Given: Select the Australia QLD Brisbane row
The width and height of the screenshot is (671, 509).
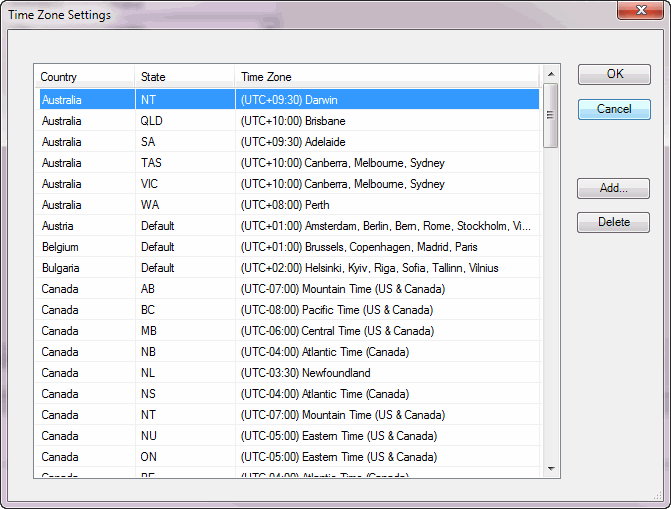Looking at the screenshot, I should pos(288,121).
